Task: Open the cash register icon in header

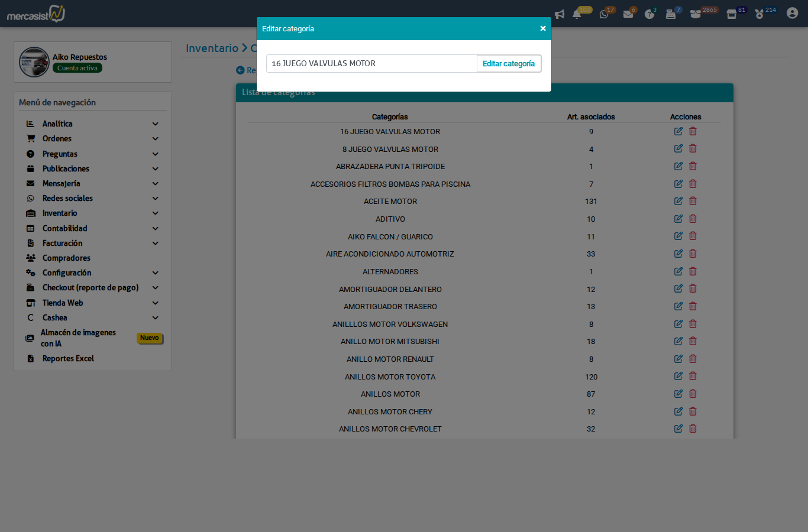Action: 671,14
